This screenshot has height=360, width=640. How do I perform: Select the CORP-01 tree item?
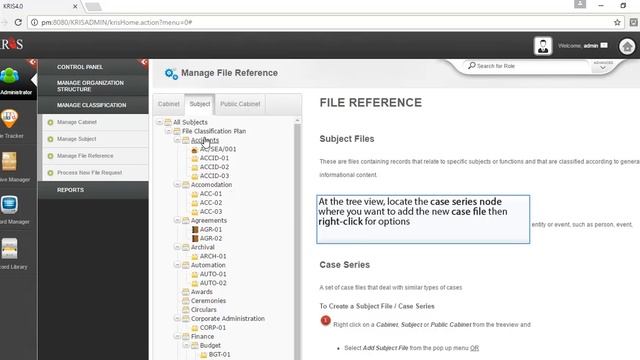213,328
